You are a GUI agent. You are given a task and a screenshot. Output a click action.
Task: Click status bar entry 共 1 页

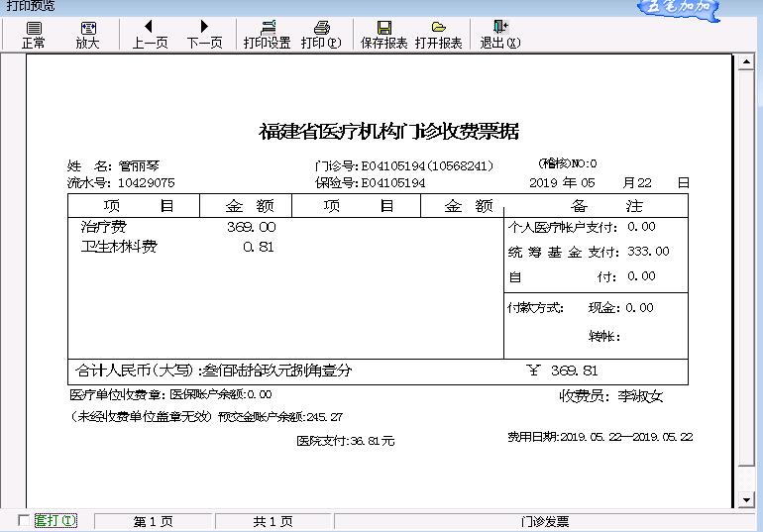272,521
